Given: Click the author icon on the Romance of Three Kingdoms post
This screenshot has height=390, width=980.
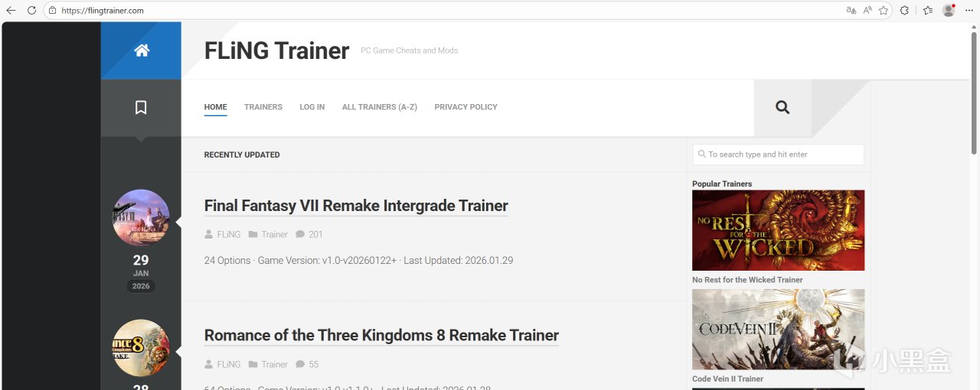Looking at the screenshot, I should pyautogui.click(x=208, y=364).
